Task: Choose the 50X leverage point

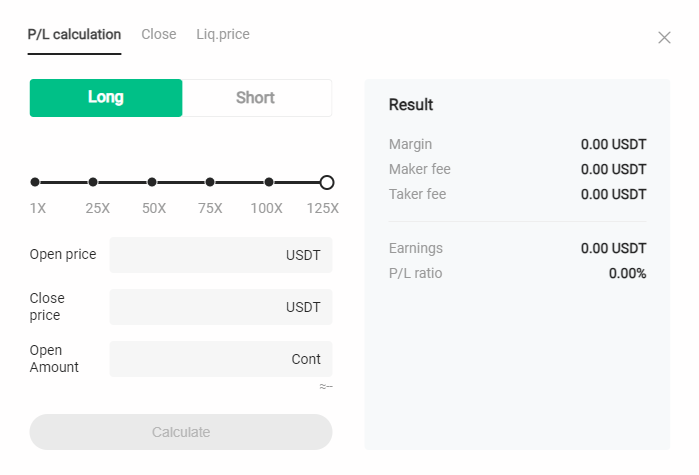Action: click(x=152, y=182)
